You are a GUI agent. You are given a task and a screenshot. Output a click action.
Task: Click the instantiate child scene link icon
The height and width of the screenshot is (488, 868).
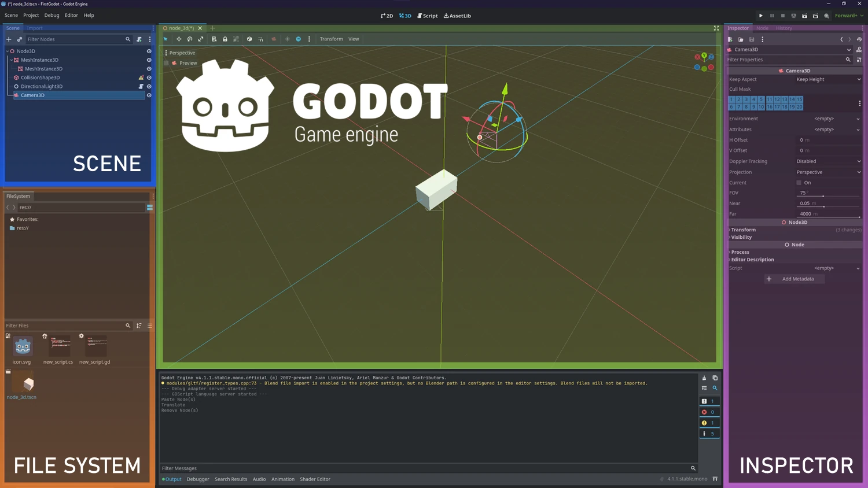point(20,39)
